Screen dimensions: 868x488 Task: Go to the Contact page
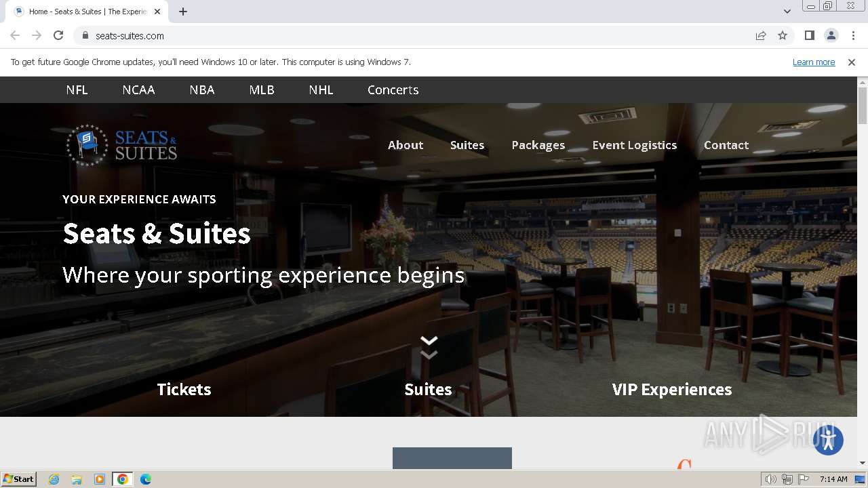coord(726,145)
